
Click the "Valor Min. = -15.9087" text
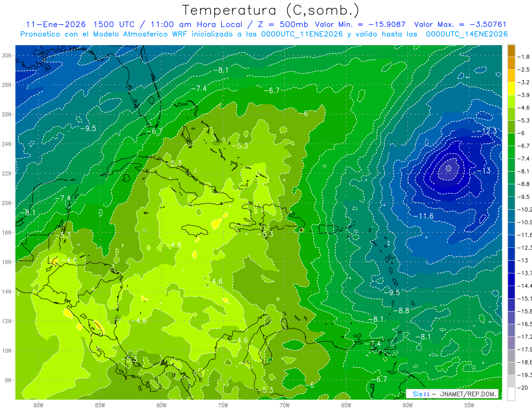(x=361, y=24)
